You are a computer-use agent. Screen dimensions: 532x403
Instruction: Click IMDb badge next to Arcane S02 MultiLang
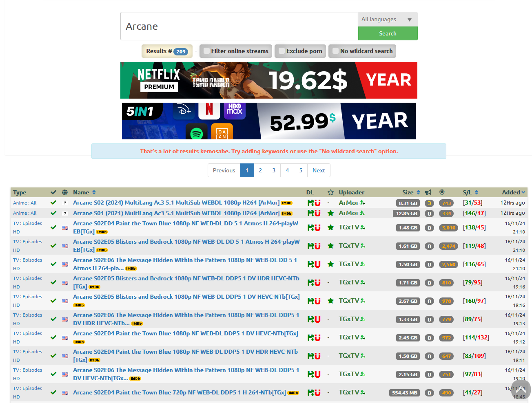(286, 203)
